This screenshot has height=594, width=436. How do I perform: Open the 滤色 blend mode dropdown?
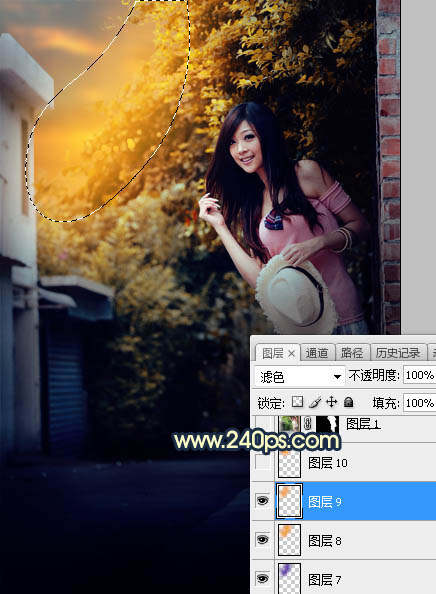pyautogui.click(x=299, y=376)
